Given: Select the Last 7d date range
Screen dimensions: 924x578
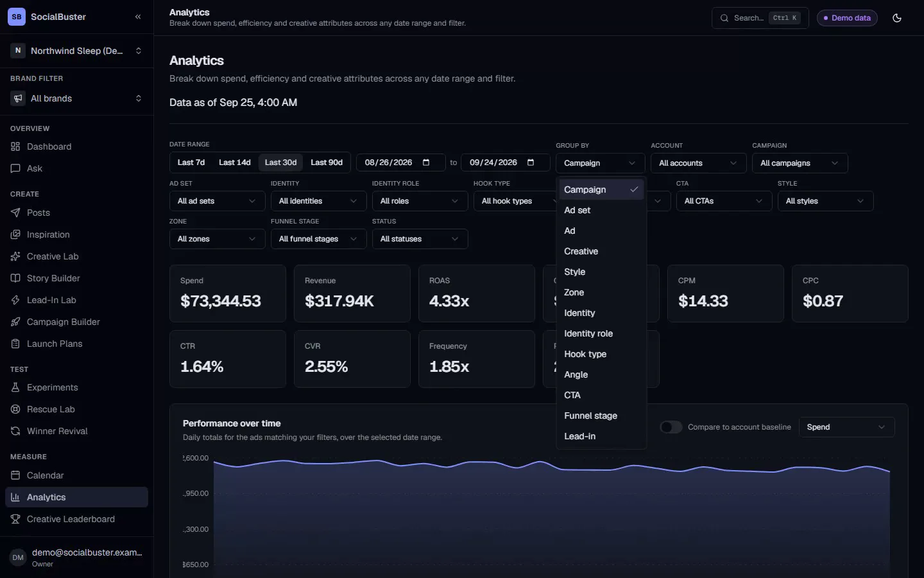Looking at the screenshot, I should (191, 162).
